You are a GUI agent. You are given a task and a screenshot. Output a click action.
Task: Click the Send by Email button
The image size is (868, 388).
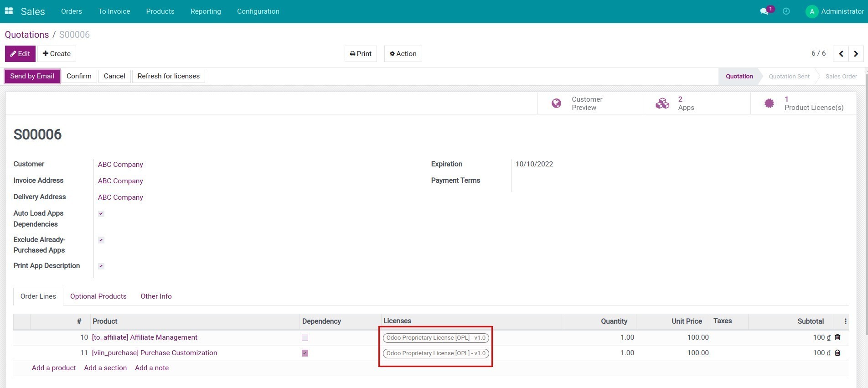32,76
